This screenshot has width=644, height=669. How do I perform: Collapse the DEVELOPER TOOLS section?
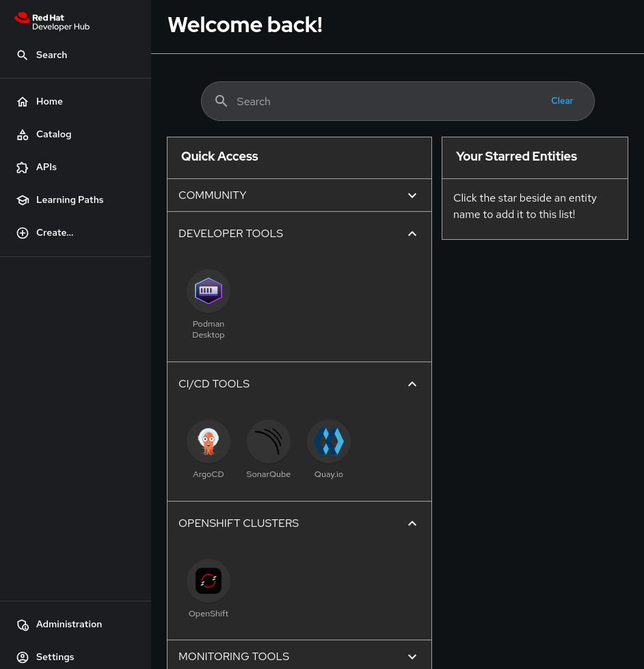(412, 234)
